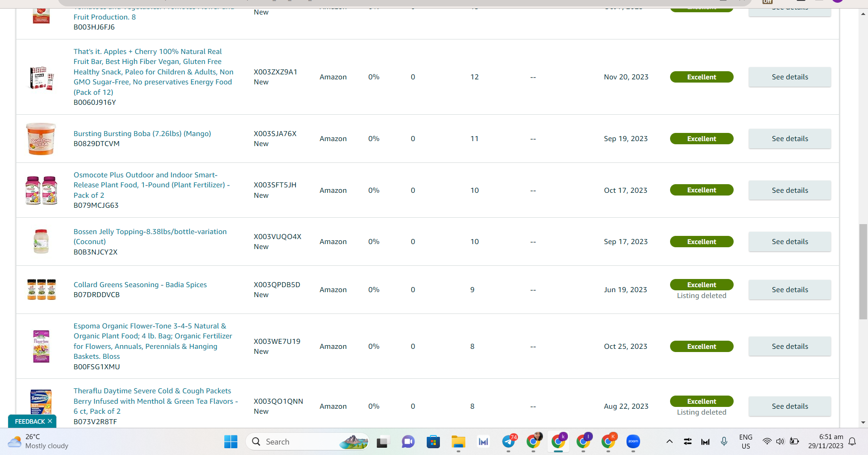Open the clock showing 6:51 am
This screenshot has width=868, height=455.
click(826, 441)
